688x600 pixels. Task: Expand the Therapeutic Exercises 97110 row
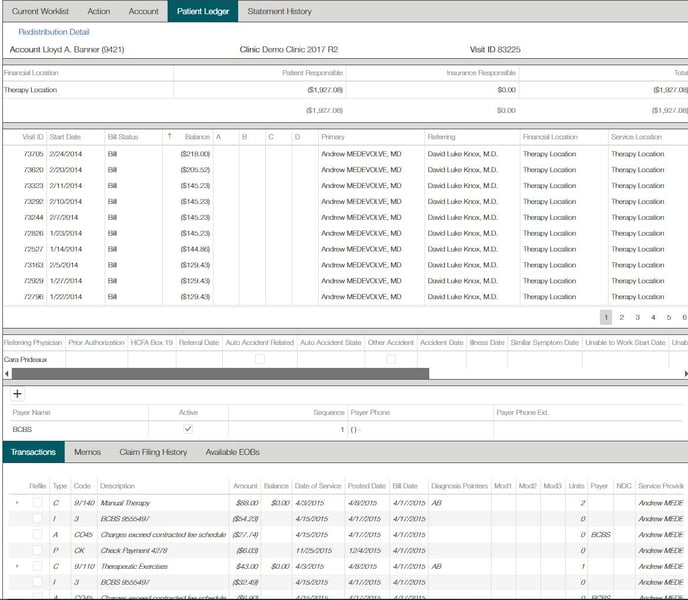16,566
